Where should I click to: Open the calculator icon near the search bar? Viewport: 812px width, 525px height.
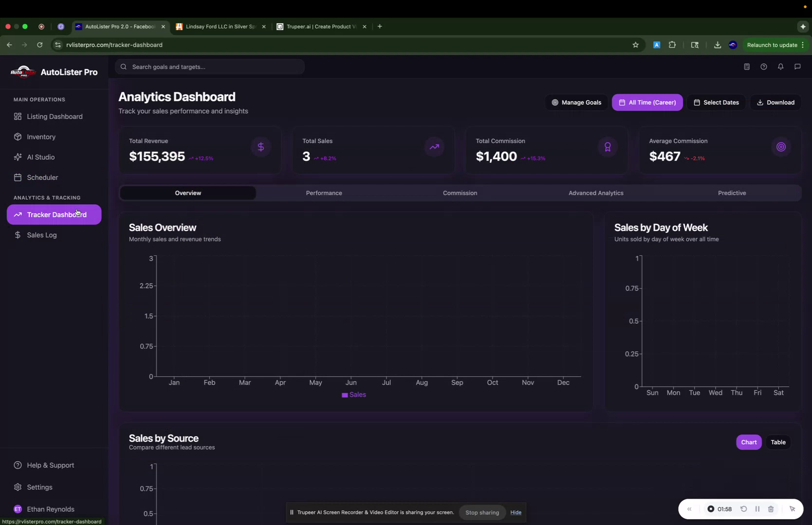coord(747,67)
